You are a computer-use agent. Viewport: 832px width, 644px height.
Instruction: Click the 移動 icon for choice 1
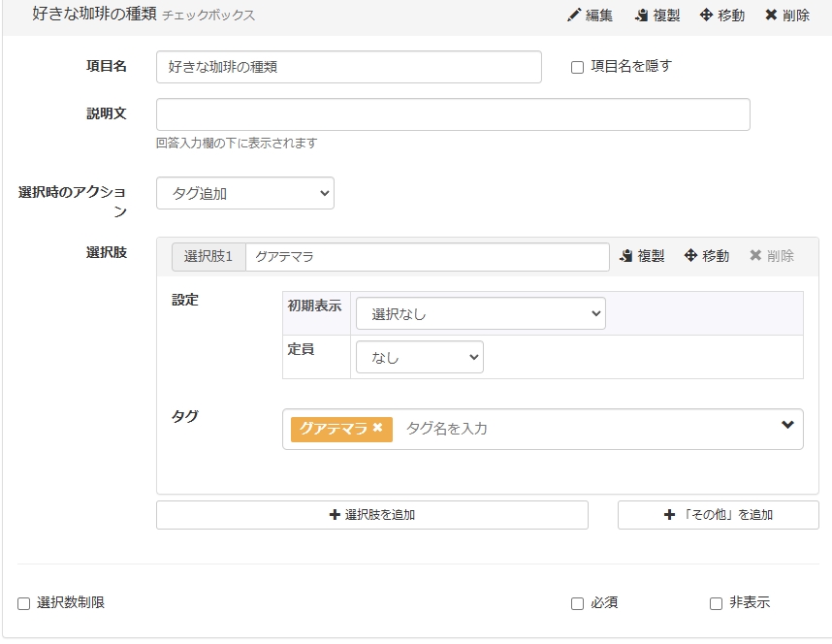690,256
